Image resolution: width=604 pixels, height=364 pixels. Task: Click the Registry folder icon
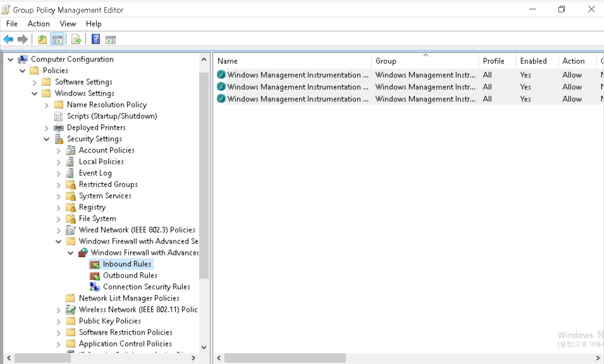click(x=70, y=207)
